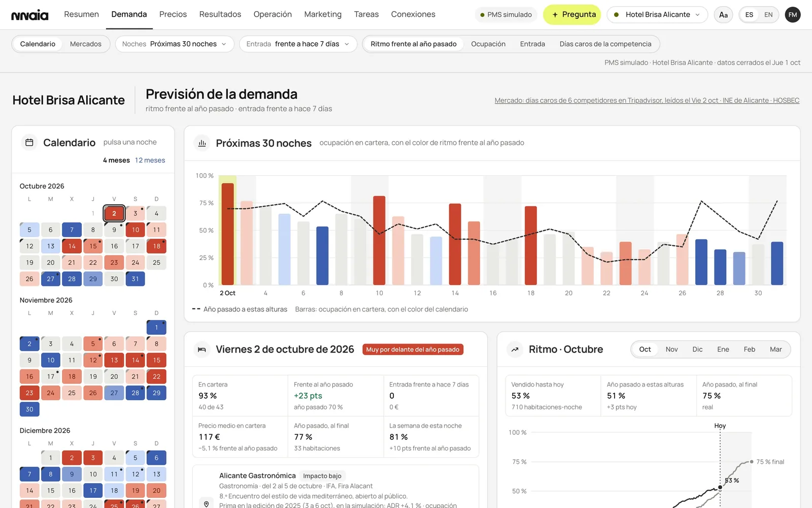812x508 pixels.
Task: Select Dic in the Ritmo month selector
Action: pyautogui.click(x=697, y=350)
